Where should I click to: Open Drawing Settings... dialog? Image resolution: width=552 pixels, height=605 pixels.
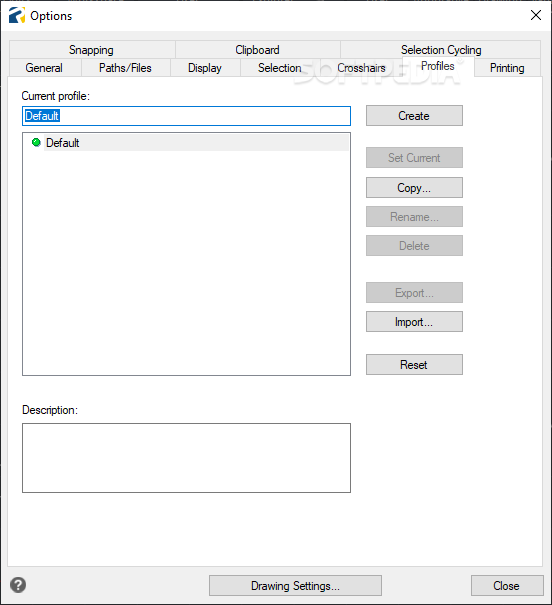pyautogui.click(x=295, y=586)
